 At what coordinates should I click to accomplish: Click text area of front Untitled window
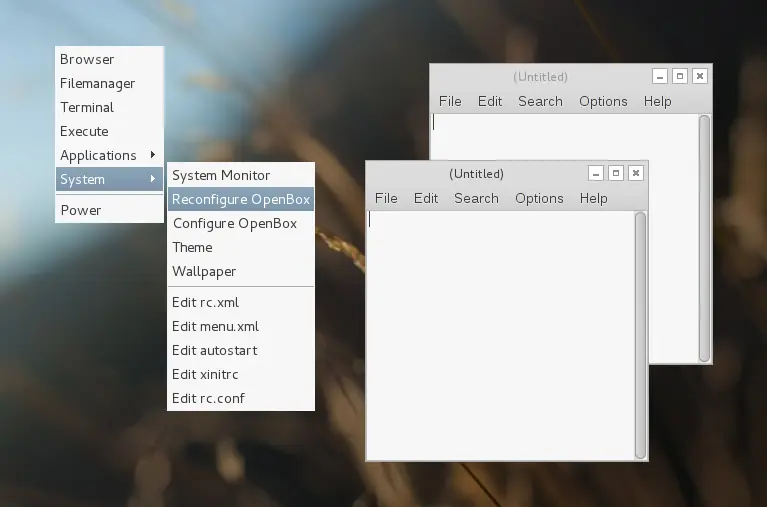[500, 335]
